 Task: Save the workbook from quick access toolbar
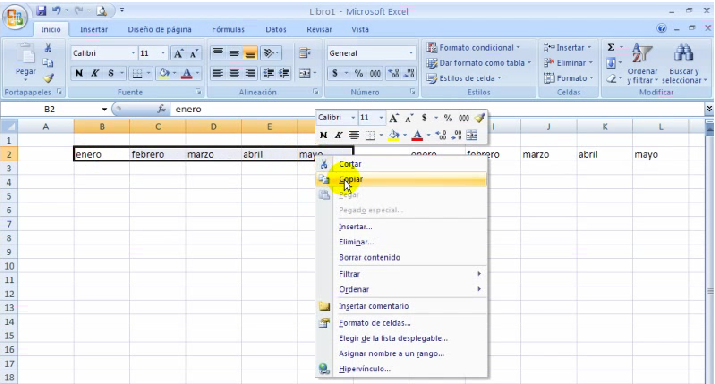click(x=41, y=10)
